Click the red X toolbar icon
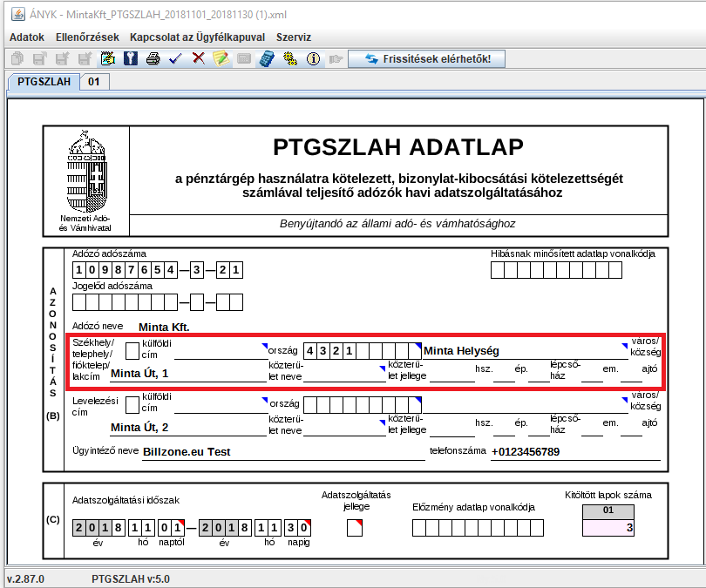706x588 pixels. click(x=198, y=58)
